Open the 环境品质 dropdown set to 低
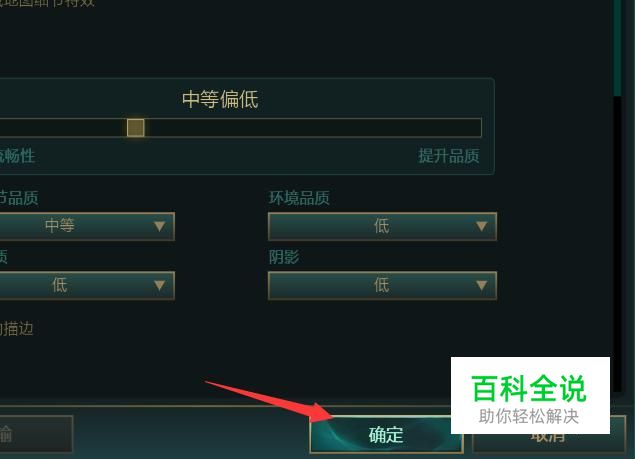The width and height of the screenshot is (635, 459). (382, 226)
